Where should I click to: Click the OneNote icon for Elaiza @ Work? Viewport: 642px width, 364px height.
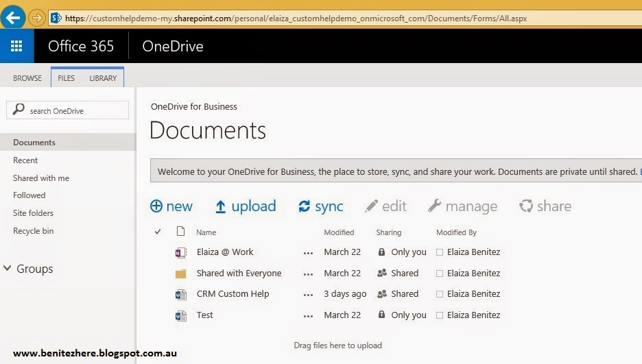pos(180,253)
